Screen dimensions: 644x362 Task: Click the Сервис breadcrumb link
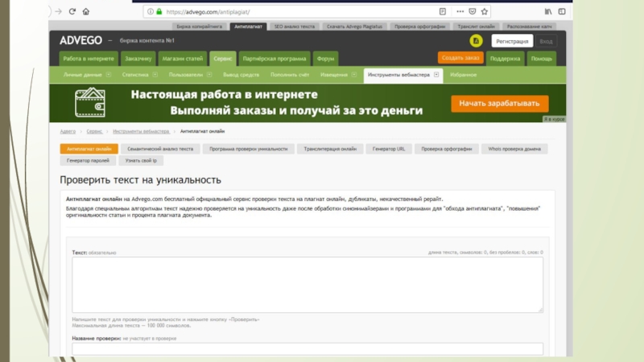click(x=94, y=130)
